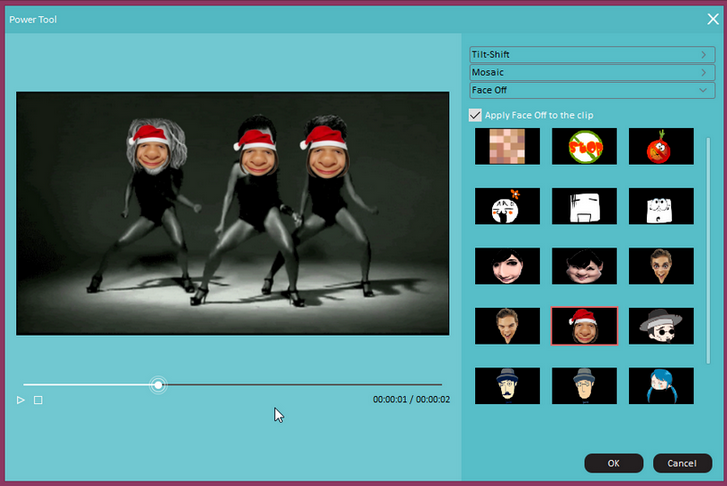
Task: Click the face mask list scrollbar
Action: [x=708, y=250]
